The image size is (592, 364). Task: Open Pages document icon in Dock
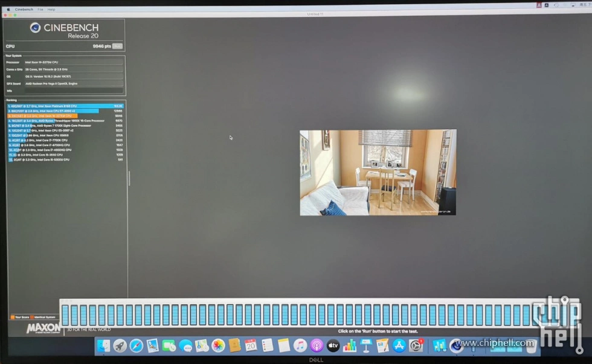click(382, 345)
